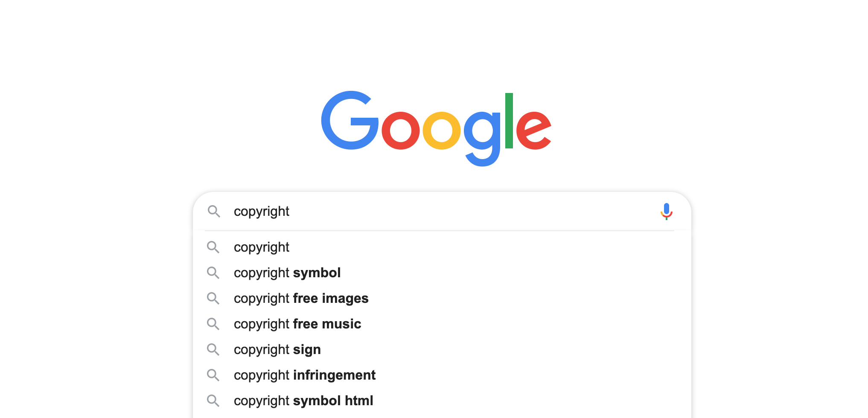Click the search icon next to 'copyright symbol'
The height and width of the screenshot is (418, 868).
pyautogui.click(x=213, y=273)
